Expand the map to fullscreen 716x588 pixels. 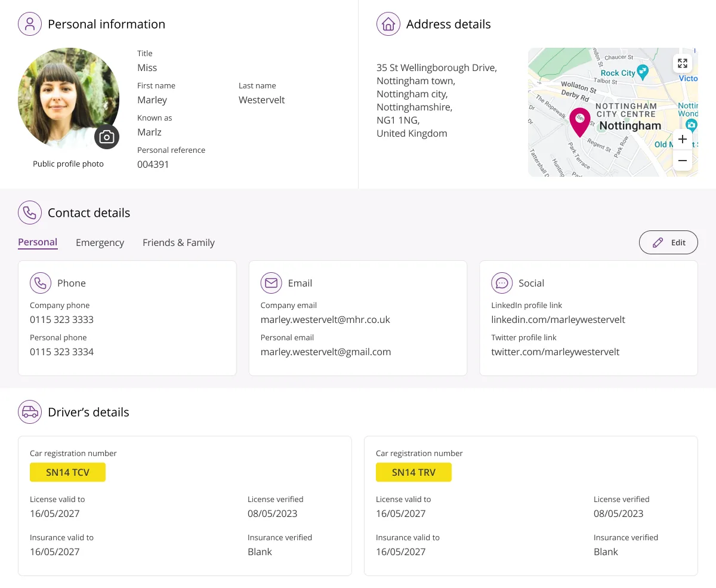coord(683,63)
